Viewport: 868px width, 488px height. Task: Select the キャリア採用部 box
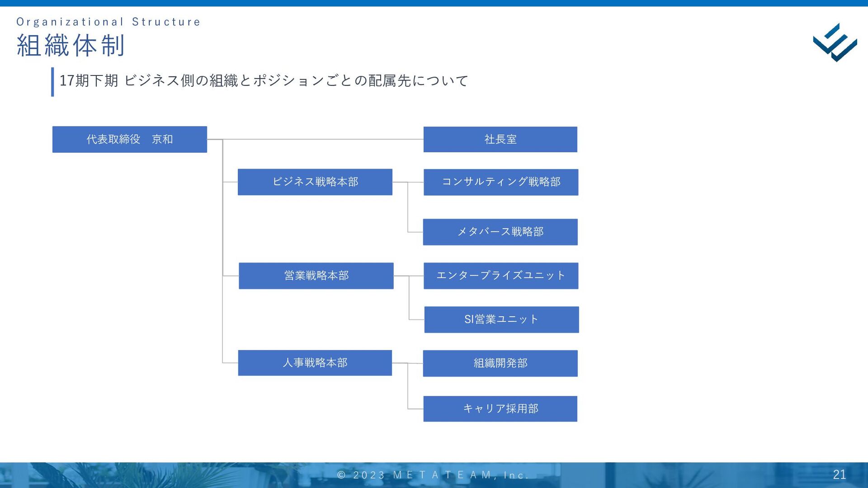click(x=500, y=409)
